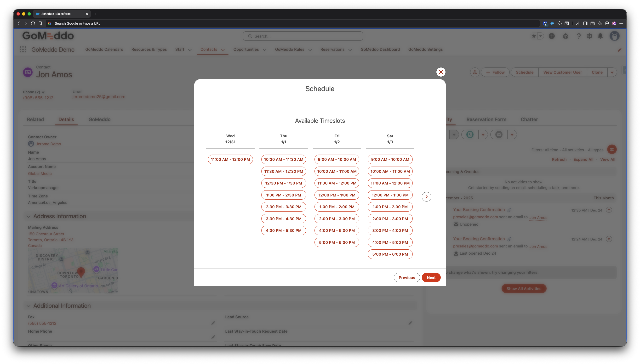Select Thu 1:30 PM - 2:30 PM timeslot
This screenshot has height=364, width=640.
pyautogui.click(x=283, y=195)
